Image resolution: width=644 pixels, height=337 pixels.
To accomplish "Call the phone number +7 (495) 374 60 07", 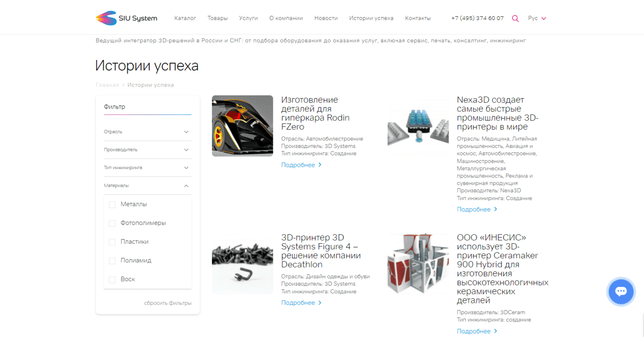I will coord(477,18).
